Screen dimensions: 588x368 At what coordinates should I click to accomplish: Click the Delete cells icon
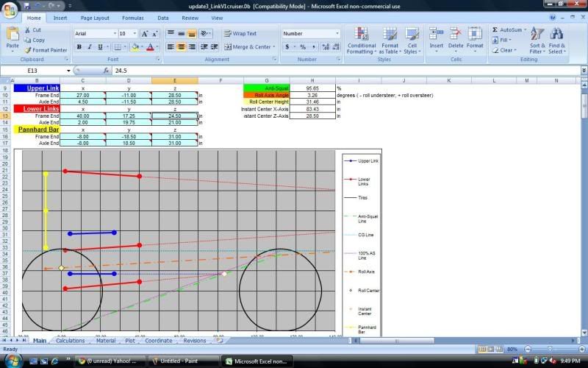pos(456,36)
